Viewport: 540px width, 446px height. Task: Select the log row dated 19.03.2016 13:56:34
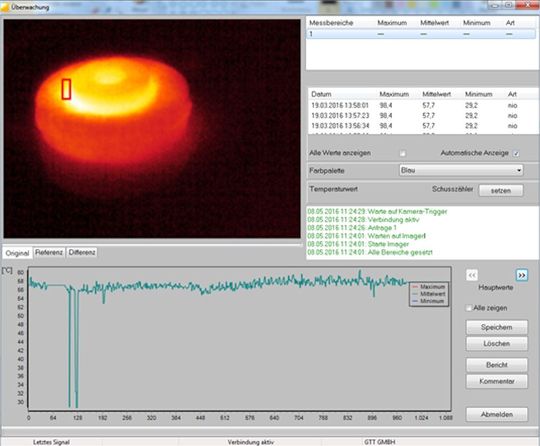coord(423,126)
